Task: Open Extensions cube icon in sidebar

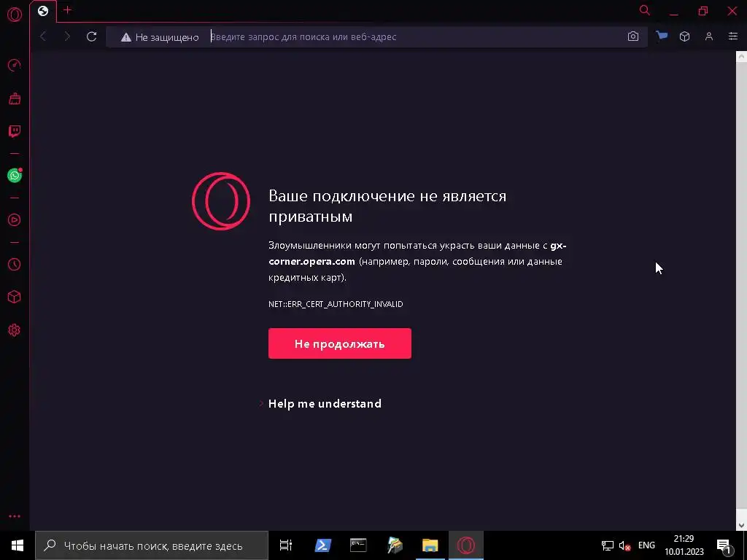Action: point(15,297)
